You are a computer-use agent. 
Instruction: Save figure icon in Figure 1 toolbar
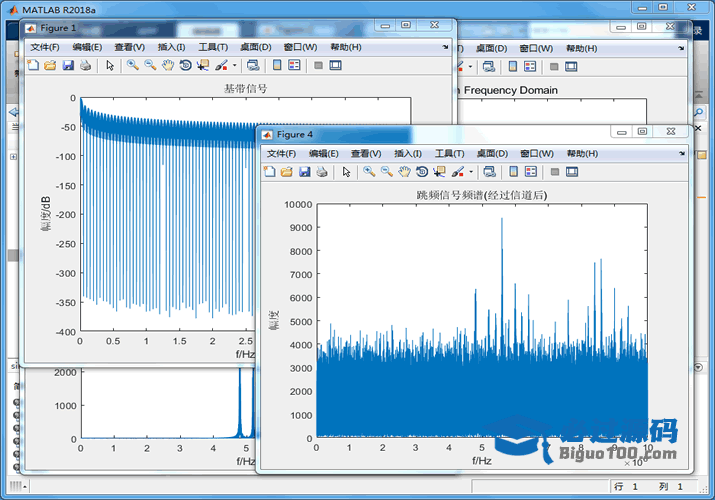[68, 65]
